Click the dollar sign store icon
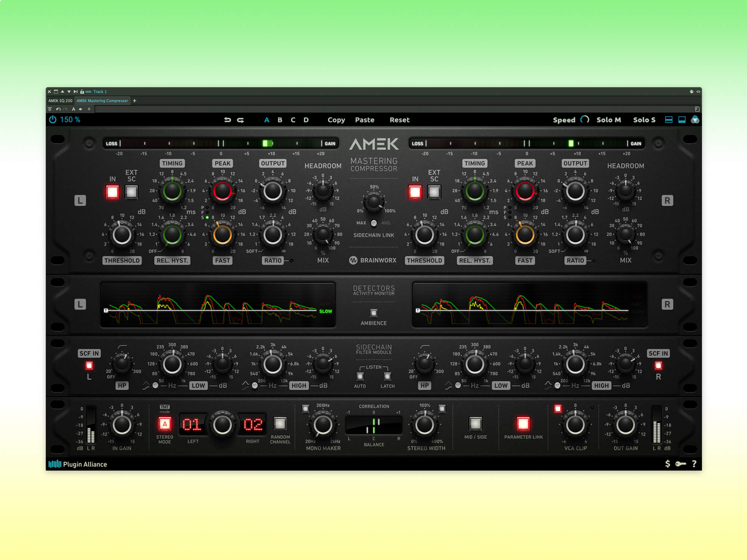The width and height of the screenshot is (747, 560). click(x=668, y=464)
